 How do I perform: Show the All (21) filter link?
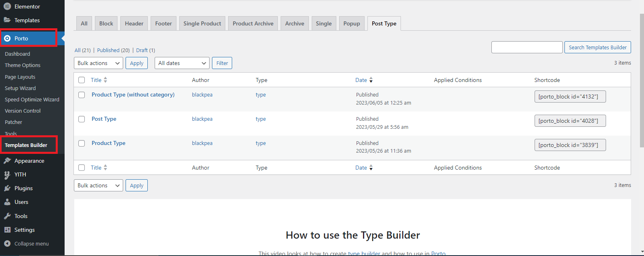(83, 50)
